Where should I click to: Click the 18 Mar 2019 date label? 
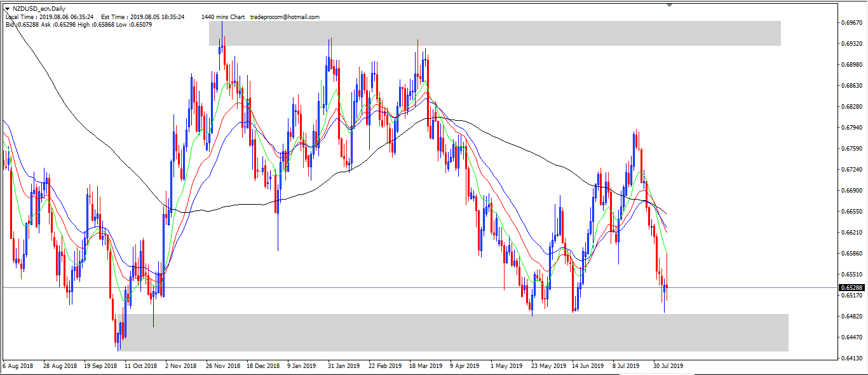426,366
